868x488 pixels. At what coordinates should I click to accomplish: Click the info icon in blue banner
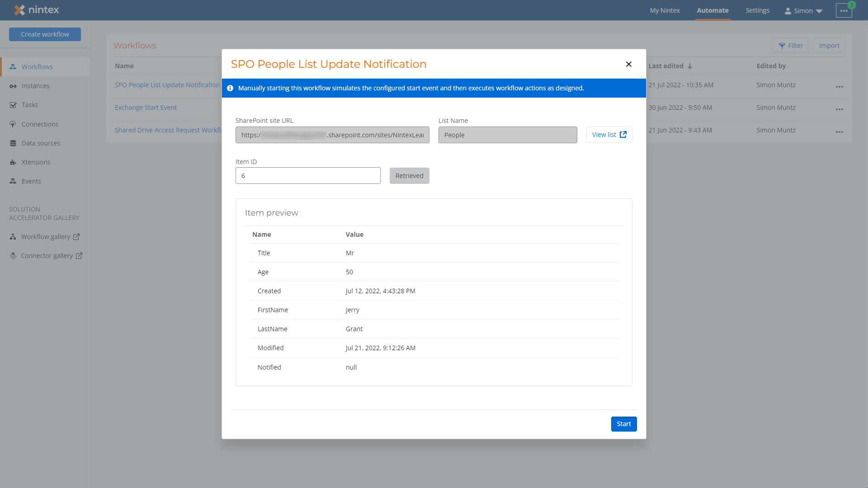[x=230, y=88]
